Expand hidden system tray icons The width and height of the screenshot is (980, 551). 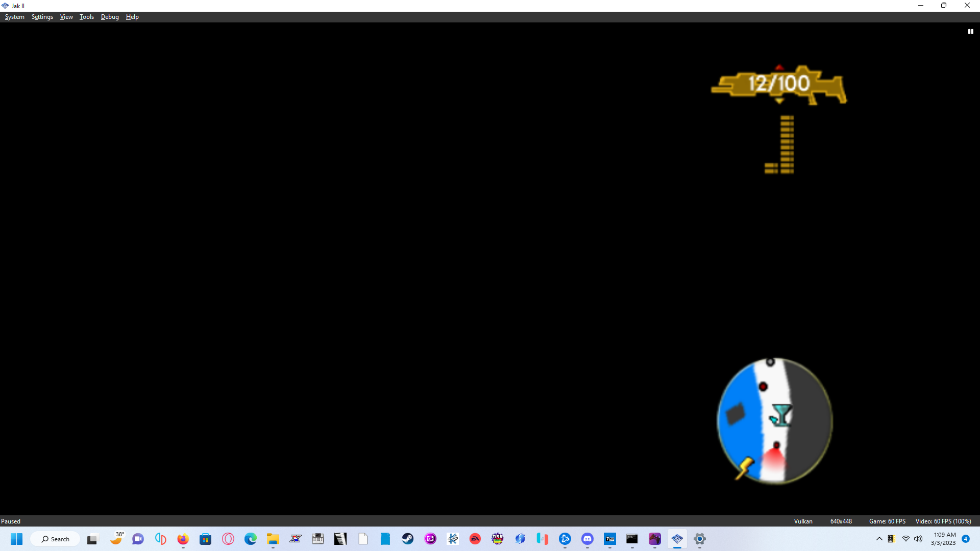pyautogui.click(x=879, y=539)
